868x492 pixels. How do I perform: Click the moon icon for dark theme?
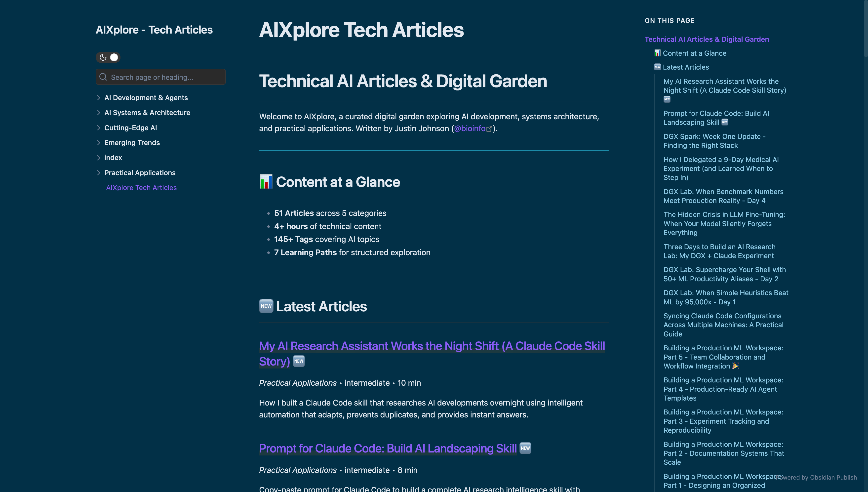[x=103, y=57]
